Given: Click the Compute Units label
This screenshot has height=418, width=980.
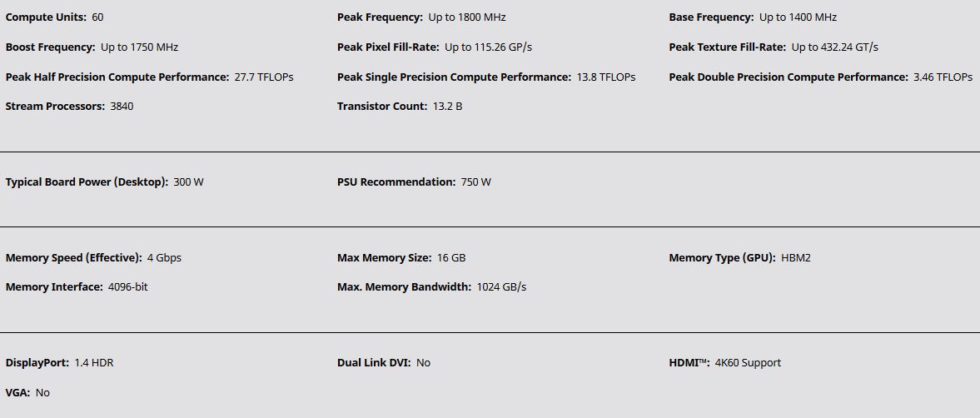Looking at the screenshot, I should pos(47,17).
